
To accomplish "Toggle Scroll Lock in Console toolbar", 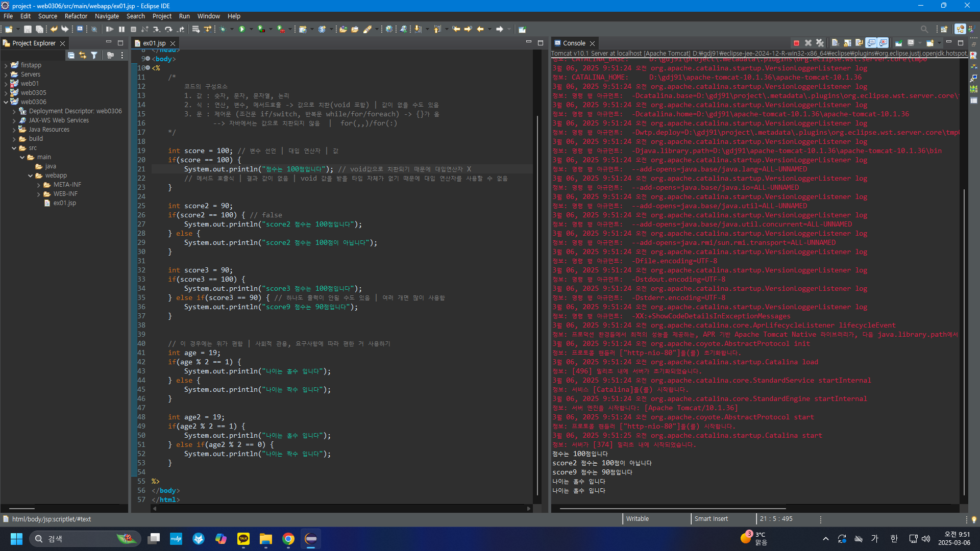I will pos(847,43).
